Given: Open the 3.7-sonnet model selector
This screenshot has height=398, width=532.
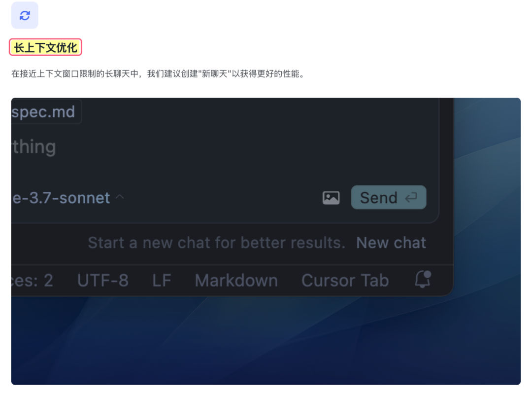Looking at the screenshot, I should click(61, 198).
